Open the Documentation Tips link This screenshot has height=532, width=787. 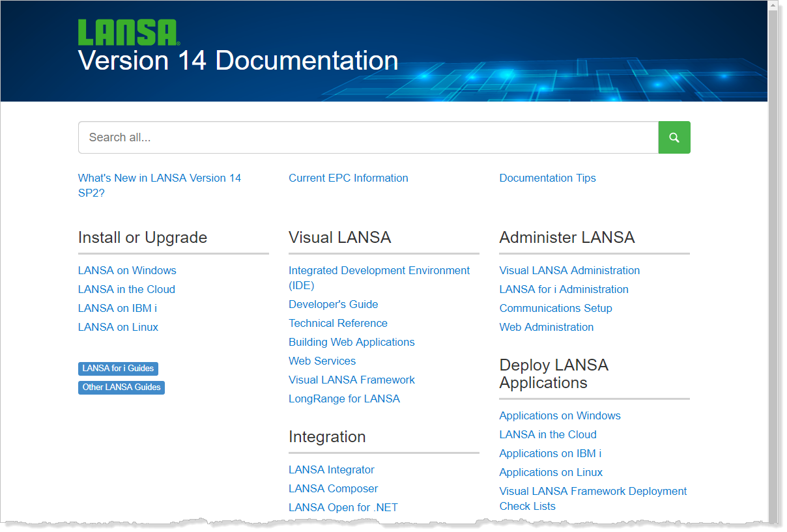(547, 178)
